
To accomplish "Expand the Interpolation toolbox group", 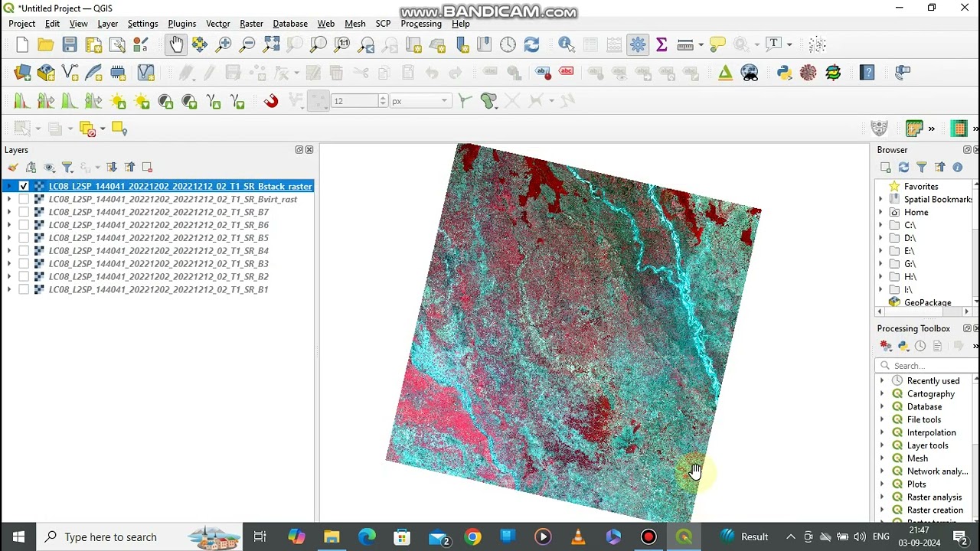I will click(882, 432).
